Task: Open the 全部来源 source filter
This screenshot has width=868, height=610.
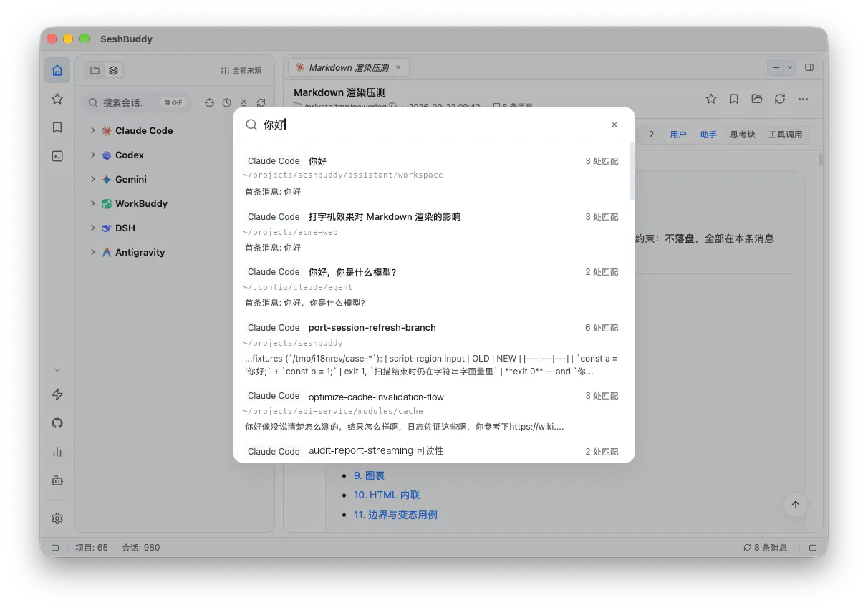Action: point(241,70)
